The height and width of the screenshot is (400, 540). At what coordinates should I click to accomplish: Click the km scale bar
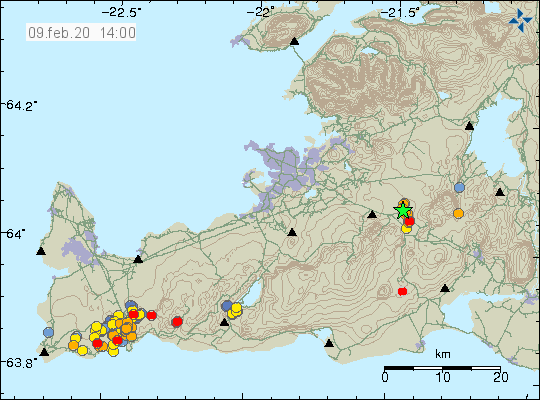click(x=442, y=368)
